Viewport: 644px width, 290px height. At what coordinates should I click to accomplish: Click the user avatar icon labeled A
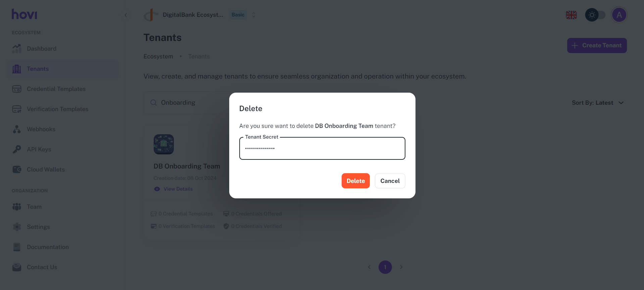[619, 15]
